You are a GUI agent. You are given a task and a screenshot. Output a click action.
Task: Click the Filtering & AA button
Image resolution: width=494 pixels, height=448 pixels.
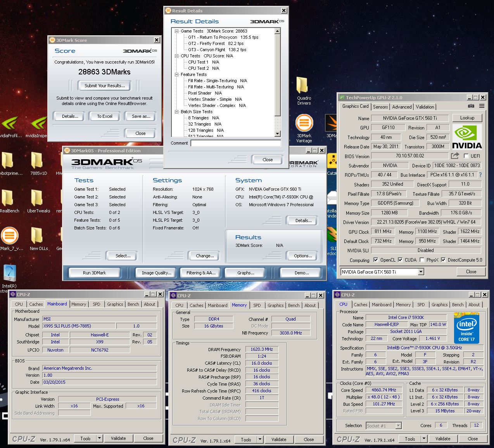201,273
